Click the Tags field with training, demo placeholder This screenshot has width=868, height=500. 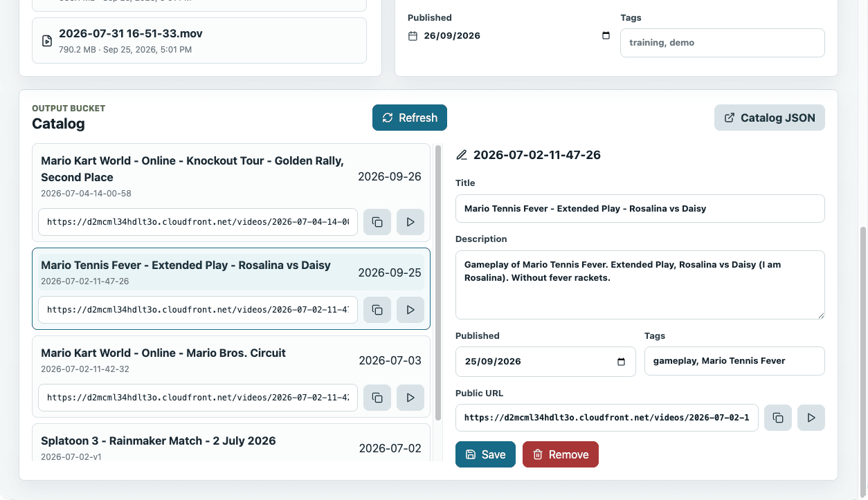coord(723,42)
